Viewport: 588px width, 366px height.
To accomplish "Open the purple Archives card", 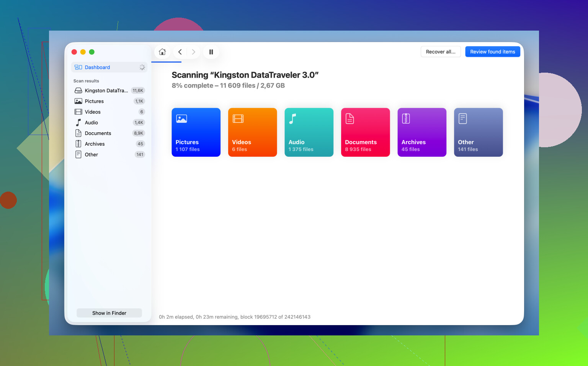I will click(422, 132).
